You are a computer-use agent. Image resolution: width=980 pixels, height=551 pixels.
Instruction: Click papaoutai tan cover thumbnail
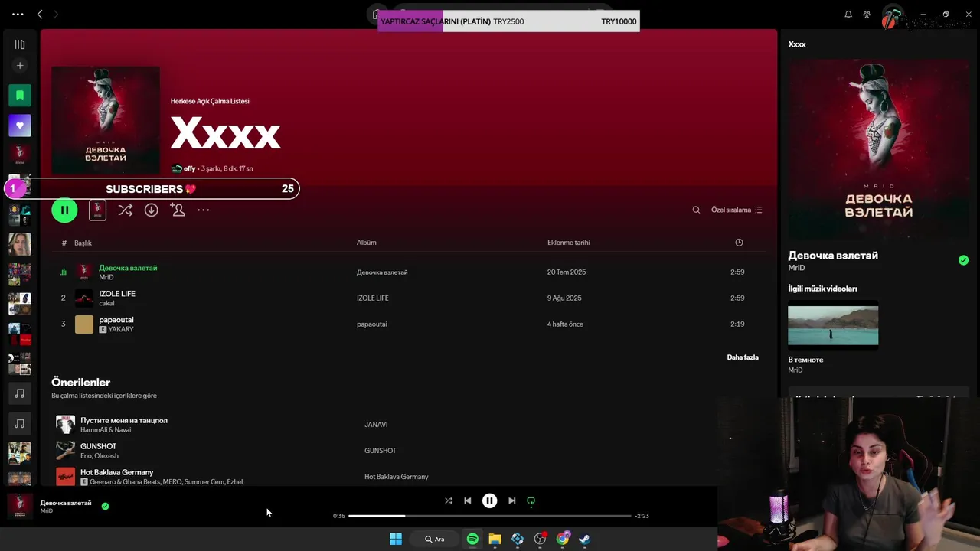(84, 324)
